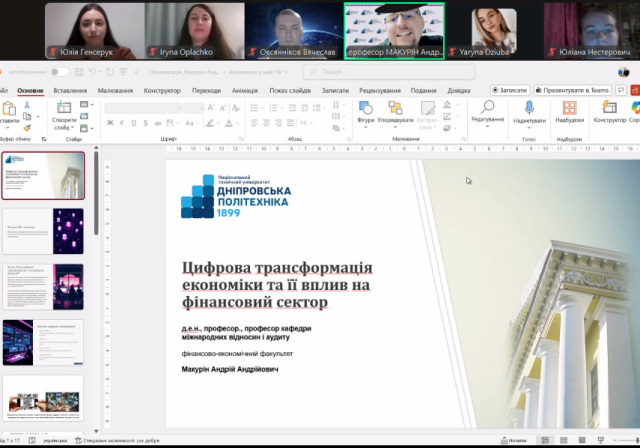Click the Reset slide icon in the Слайди group

point(84,116)
